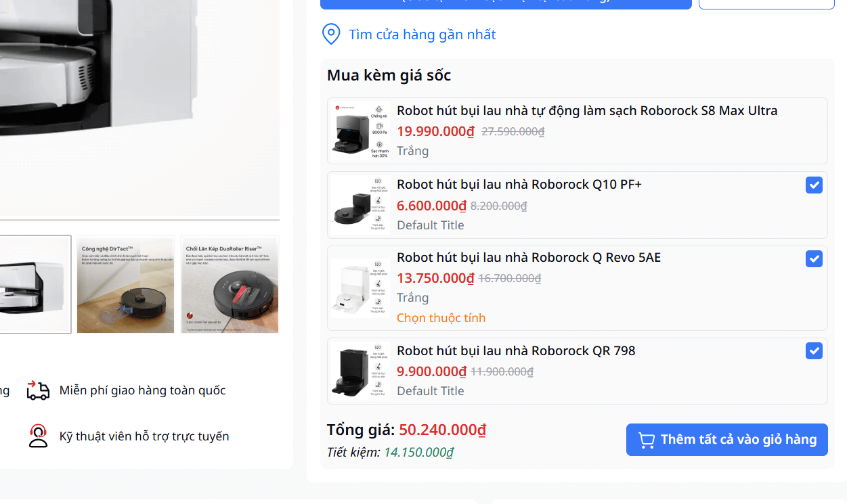The height and width of the screenshot is (504, 847).
Task: Click the location pin icon
Action: [x=331, y=34]
